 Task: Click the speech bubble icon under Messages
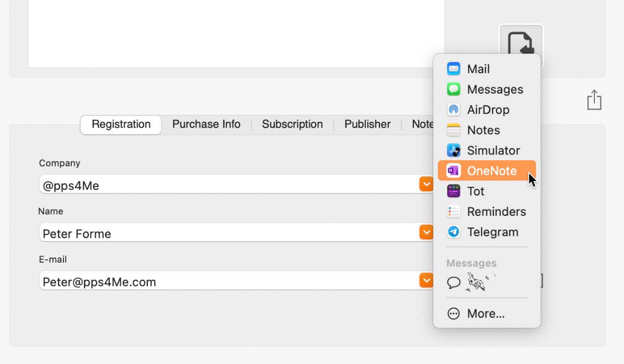(453, 282)
